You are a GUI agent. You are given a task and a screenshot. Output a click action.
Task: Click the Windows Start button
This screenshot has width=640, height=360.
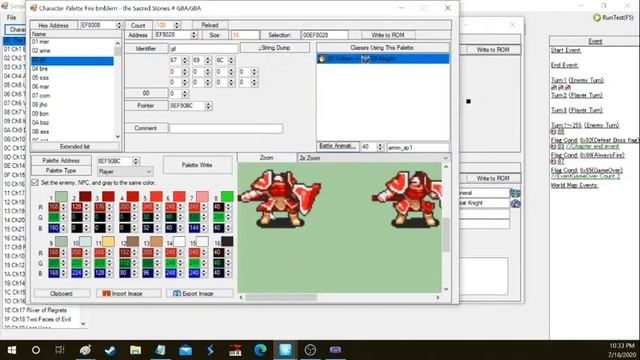(x=11, y=350)
